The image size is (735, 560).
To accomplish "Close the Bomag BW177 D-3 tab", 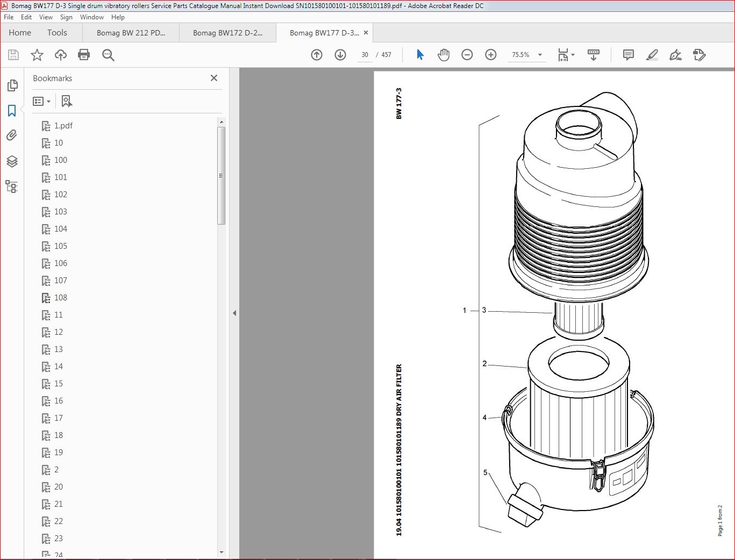I will pyautogui.click(x=366, y=32).
